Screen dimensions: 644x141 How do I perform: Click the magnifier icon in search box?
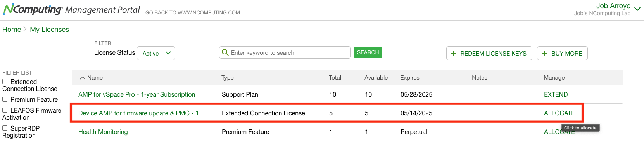tap(225, 52)
